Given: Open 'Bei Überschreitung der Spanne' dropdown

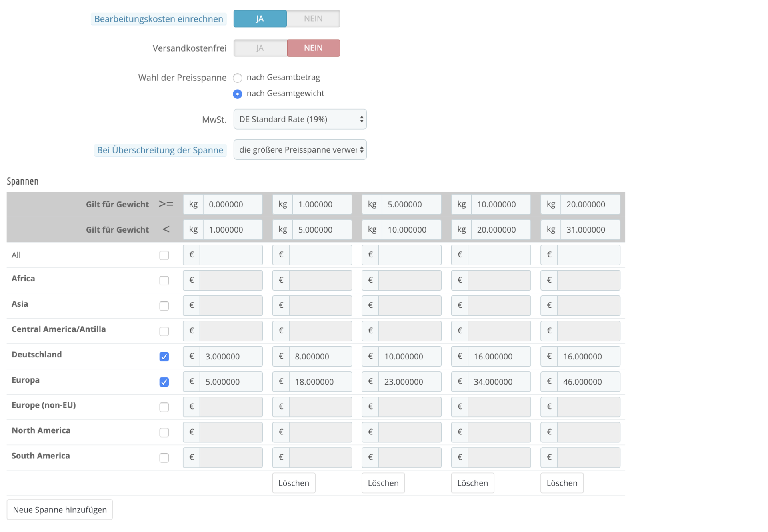Looking at the screenshot, I should pos(300,150).
